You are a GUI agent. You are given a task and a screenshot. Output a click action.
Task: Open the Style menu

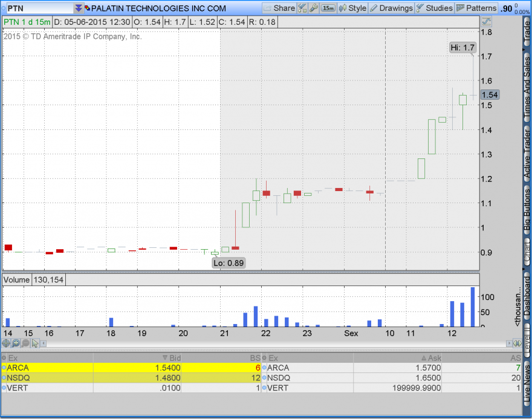353,8
